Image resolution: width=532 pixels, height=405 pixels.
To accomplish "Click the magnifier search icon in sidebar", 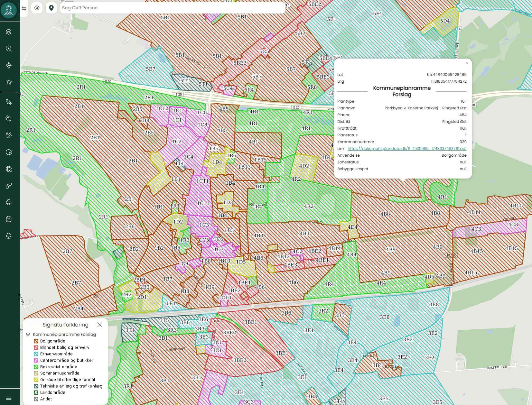I will coord(9,49).
